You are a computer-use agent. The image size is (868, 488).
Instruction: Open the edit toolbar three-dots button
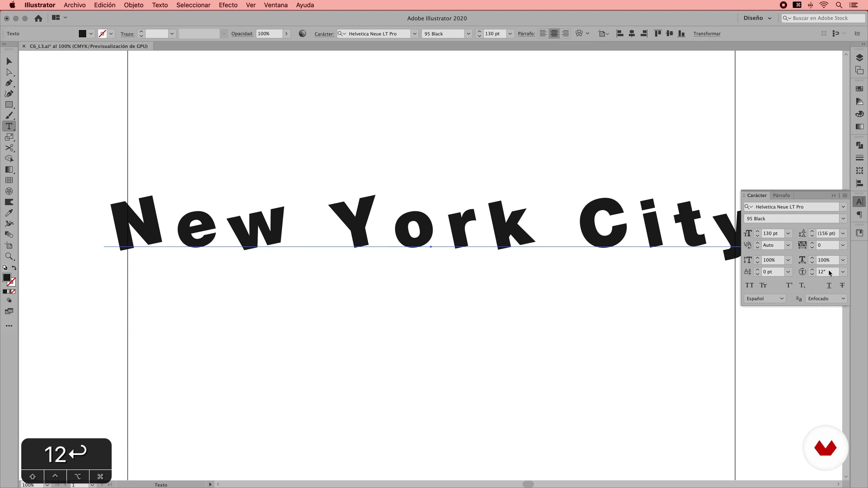[x=9, y=326]
